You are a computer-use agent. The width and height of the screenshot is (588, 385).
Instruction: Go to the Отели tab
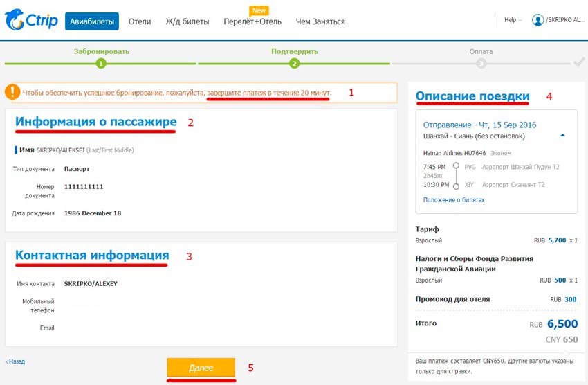pyautogui.click(x=140, y=21)
